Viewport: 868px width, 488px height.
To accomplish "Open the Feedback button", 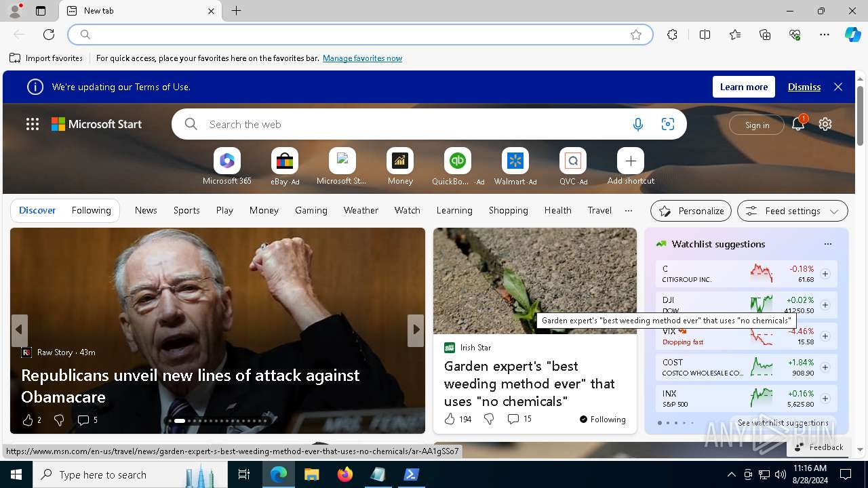I will pyautogui.click(x=818, y=447).
